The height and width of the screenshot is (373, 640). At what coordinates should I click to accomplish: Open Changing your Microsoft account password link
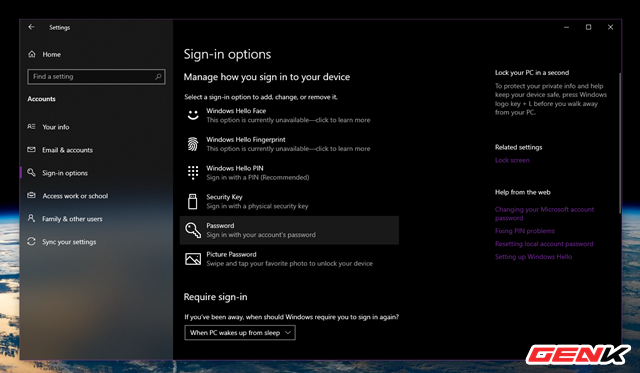tap(544, 213)
